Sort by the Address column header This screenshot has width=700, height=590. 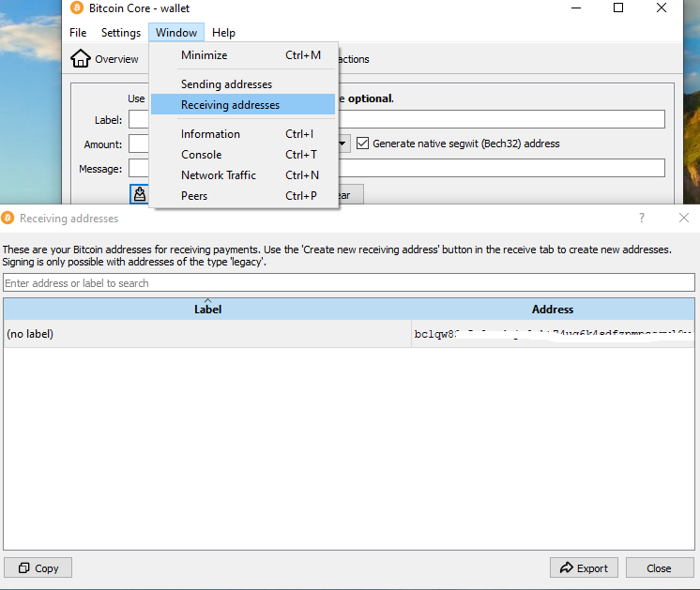(553, 309)
